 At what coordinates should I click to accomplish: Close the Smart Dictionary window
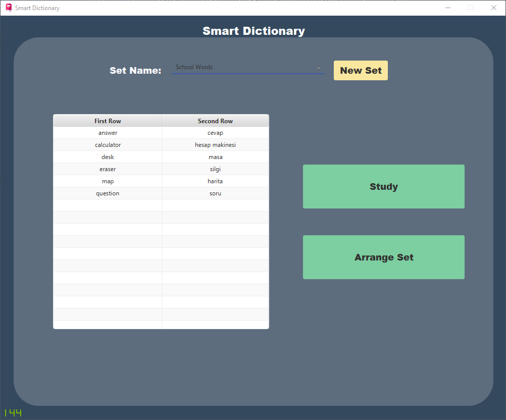pyautogui.click(x=494, y=8)
